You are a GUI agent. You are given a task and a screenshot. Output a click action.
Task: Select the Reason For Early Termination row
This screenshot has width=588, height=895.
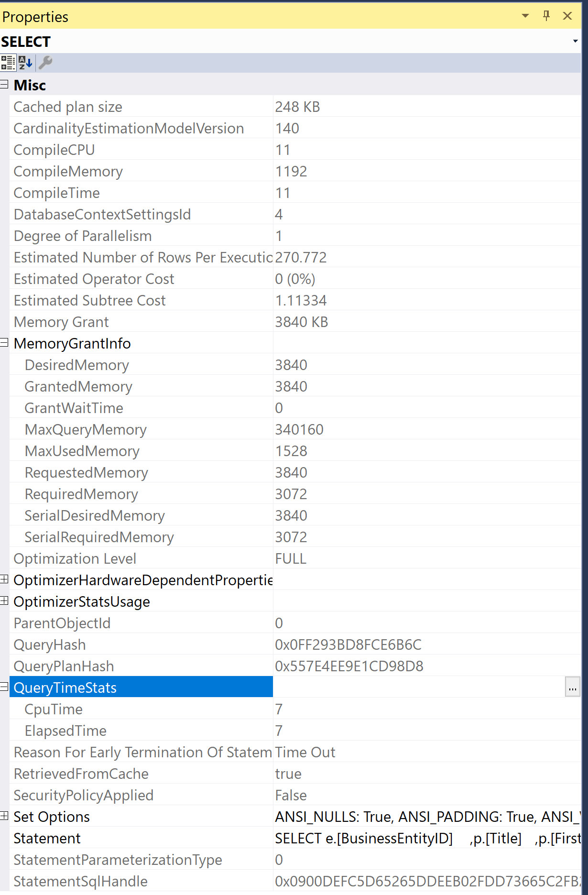click(295, 752)
